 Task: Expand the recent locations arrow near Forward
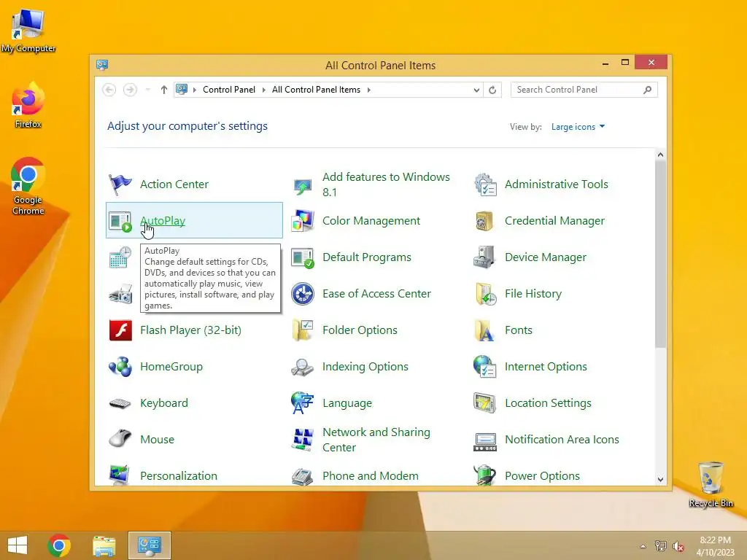pyautogui.click(x=148, y=90)
